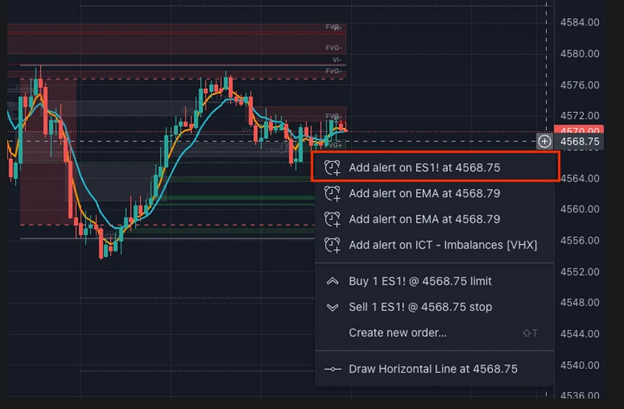The image size is (624, 409).
Task: Click alarm clock icon for ES1! alert
Action: 332,168
